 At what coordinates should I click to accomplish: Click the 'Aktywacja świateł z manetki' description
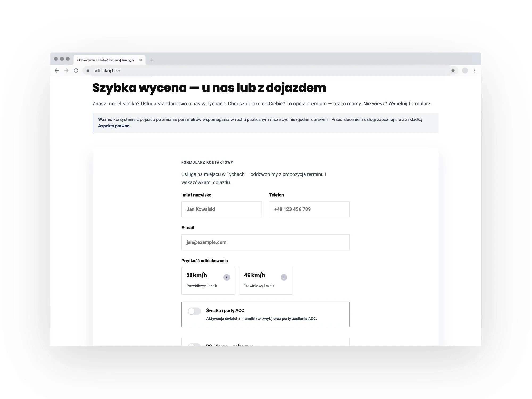pyautogui.click(x=261, y=319)
